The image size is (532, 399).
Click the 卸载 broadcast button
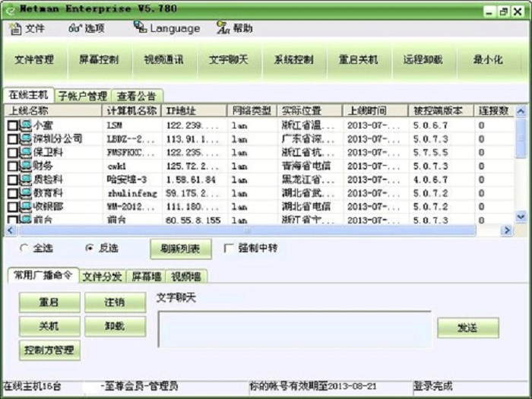pos(116,326)
